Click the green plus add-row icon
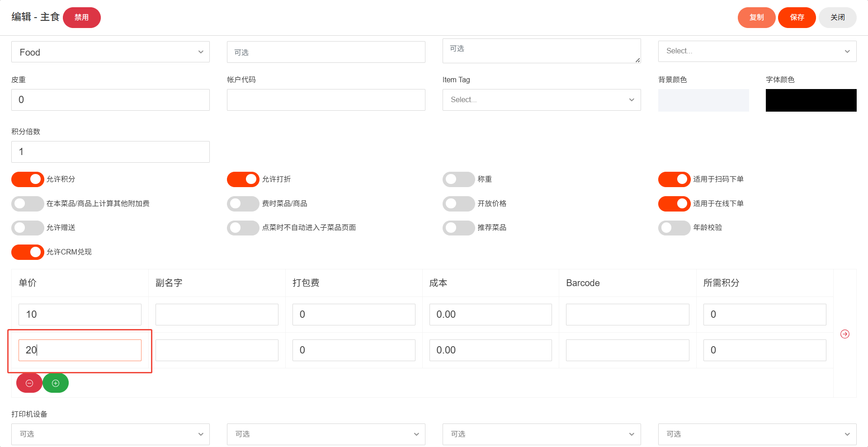 point(56,383)
